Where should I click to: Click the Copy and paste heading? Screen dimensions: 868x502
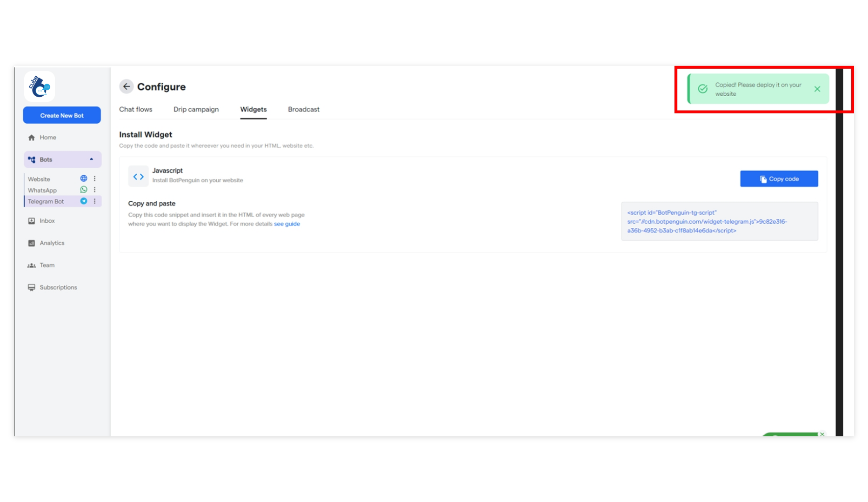coord(152,204)
